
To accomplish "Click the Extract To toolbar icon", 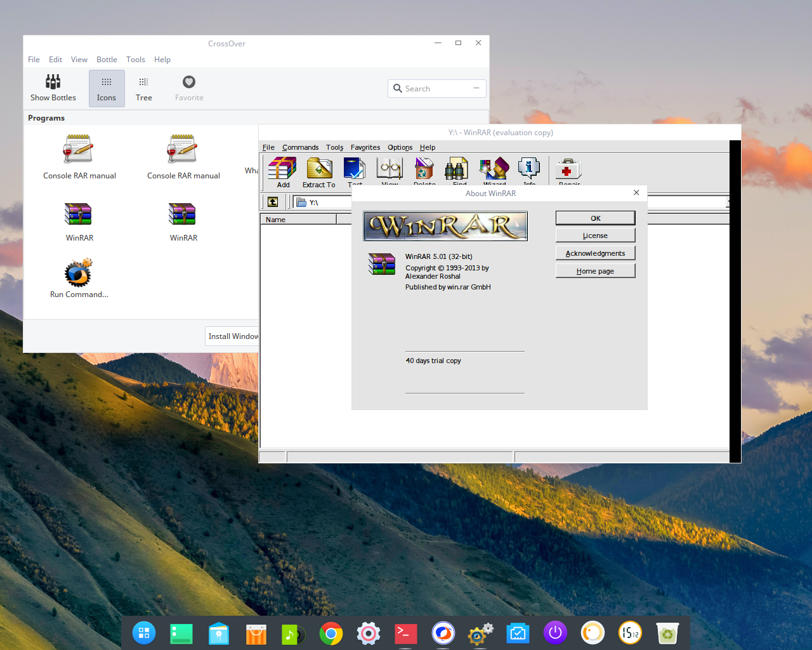I will tap(319, 171).
